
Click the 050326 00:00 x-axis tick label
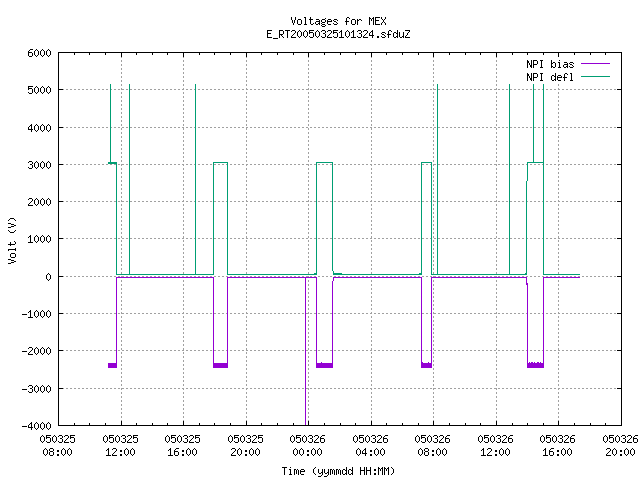coord(307,445)
